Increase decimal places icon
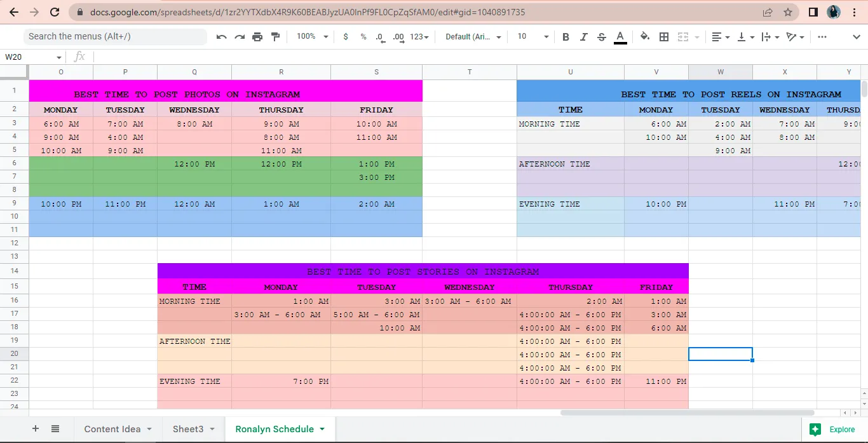868x443 pixels. pos(398,37)
